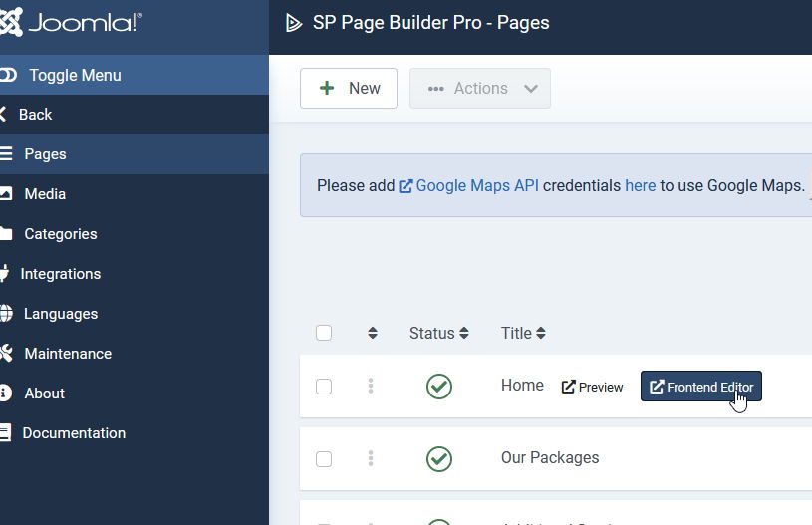The height and width of the screenshot is (525, 812).
Task: Expand the Actions dropdown
Action: pyautogui.click(x=480, y=88)
